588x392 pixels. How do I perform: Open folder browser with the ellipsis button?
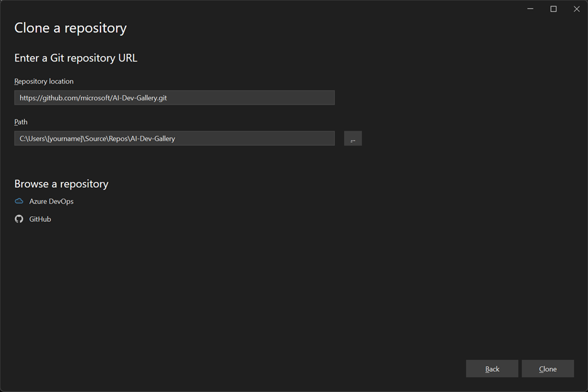[x=353, y=138]
